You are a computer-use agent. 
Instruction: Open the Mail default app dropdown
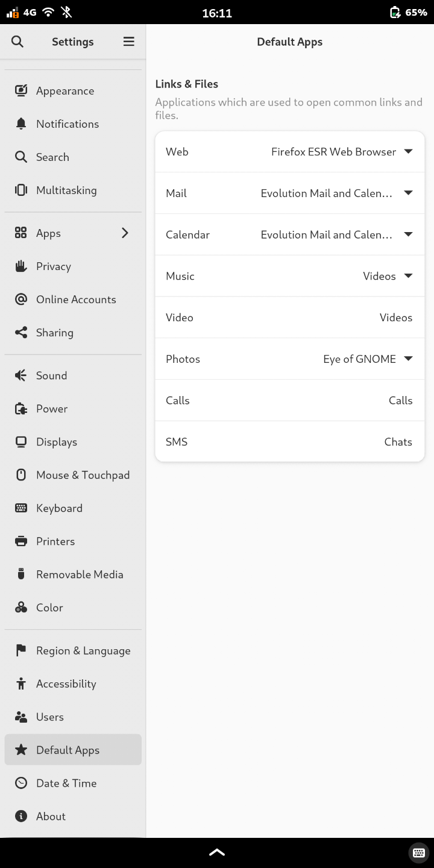(x=407, y=193)
